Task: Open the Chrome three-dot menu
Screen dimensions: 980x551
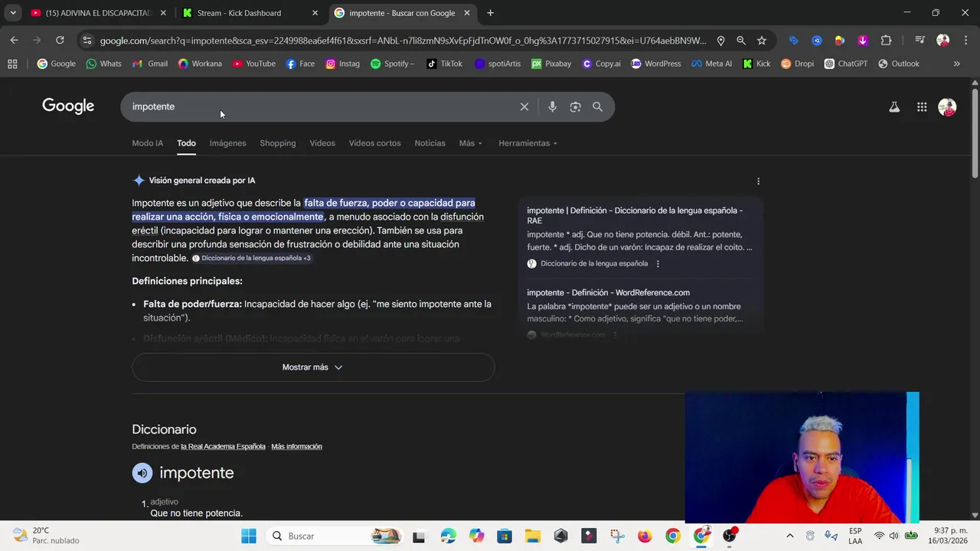Action: point(965,41)
